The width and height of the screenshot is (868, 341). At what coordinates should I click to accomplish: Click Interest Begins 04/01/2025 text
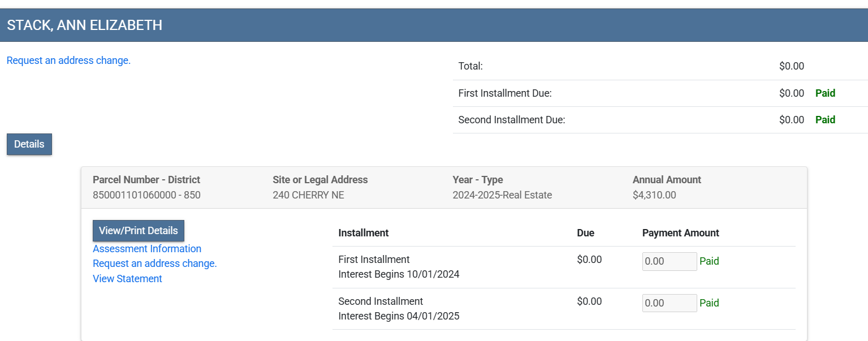click(x=399, y=316)
